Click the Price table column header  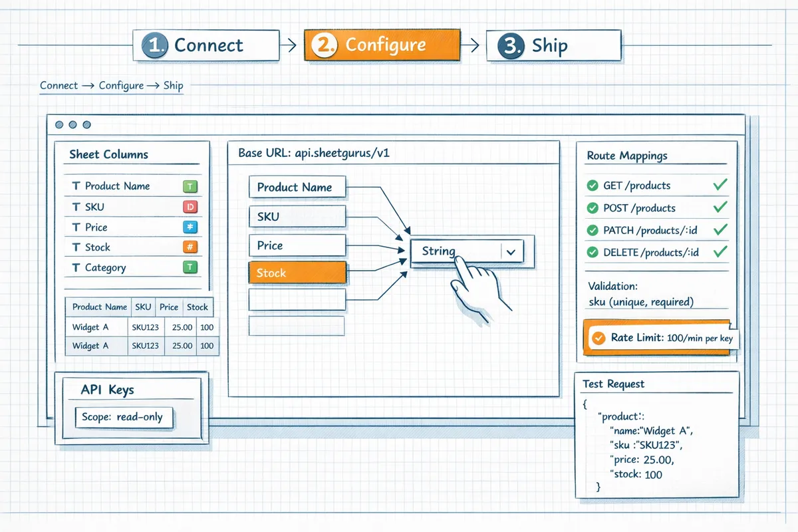(x=169, y=307)
